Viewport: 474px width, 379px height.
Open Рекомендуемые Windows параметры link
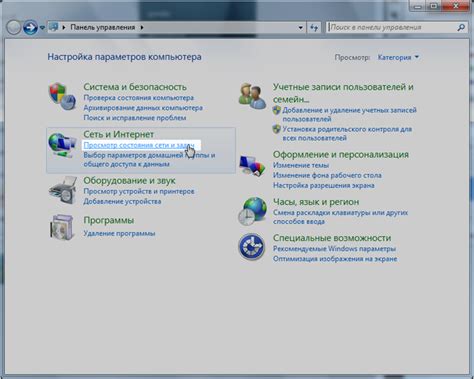pos(334,249)
